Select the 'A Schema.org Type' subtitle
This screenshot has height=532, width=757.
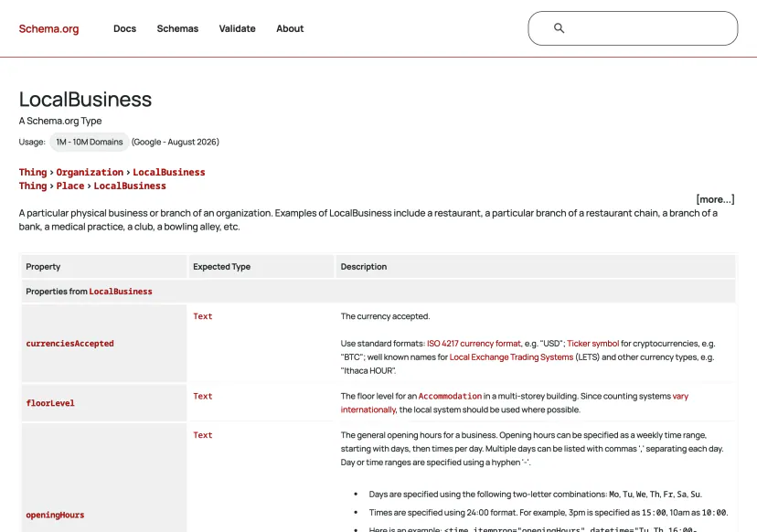tap(60, 121)
